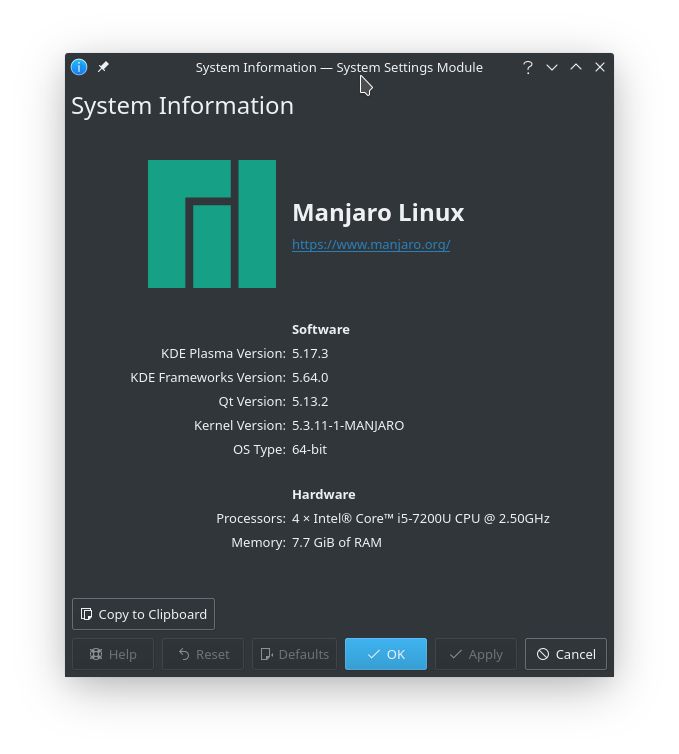
Task: Click the Kernel Version value 5.3.11-1-MANJARO
Action: point(348,425)
